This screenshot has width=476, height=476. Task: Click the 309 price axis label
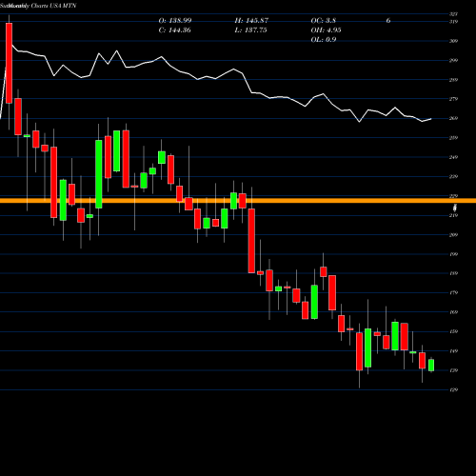point(453,41)
